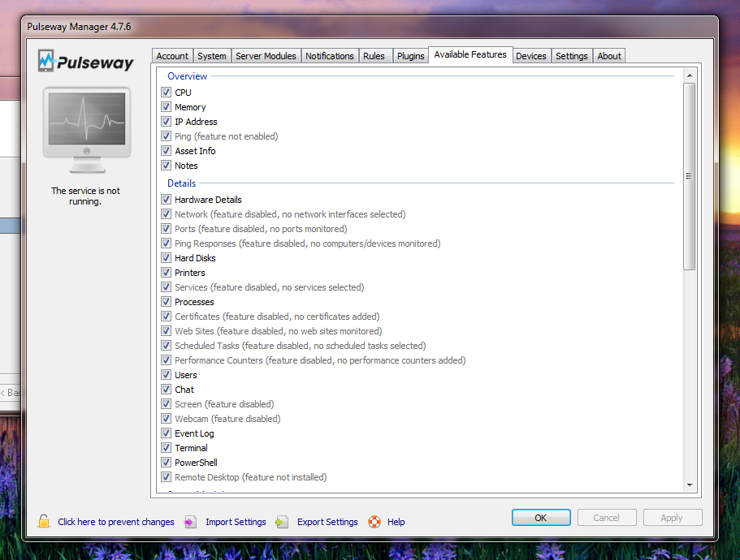Viewport: 740px width, 560px height.
Task: Click the Pulseway logo
Action: (86, 62)
